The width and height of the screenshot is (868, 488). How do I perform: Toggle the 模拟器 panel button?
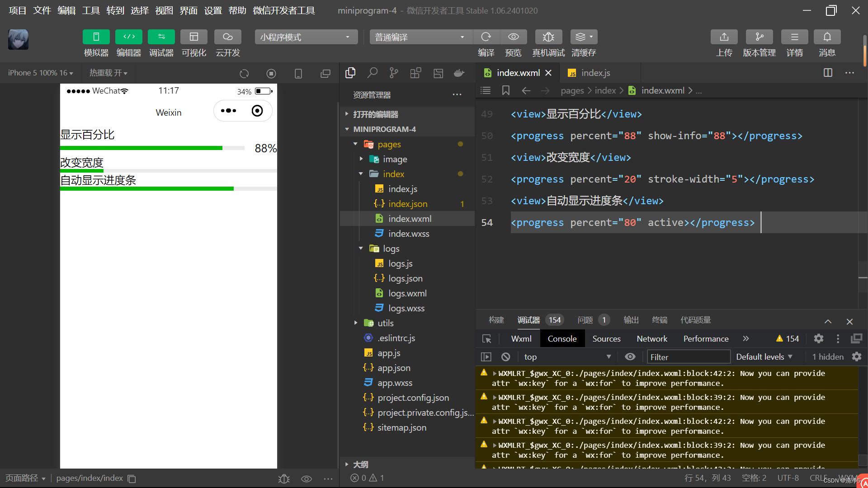(96, 37)
